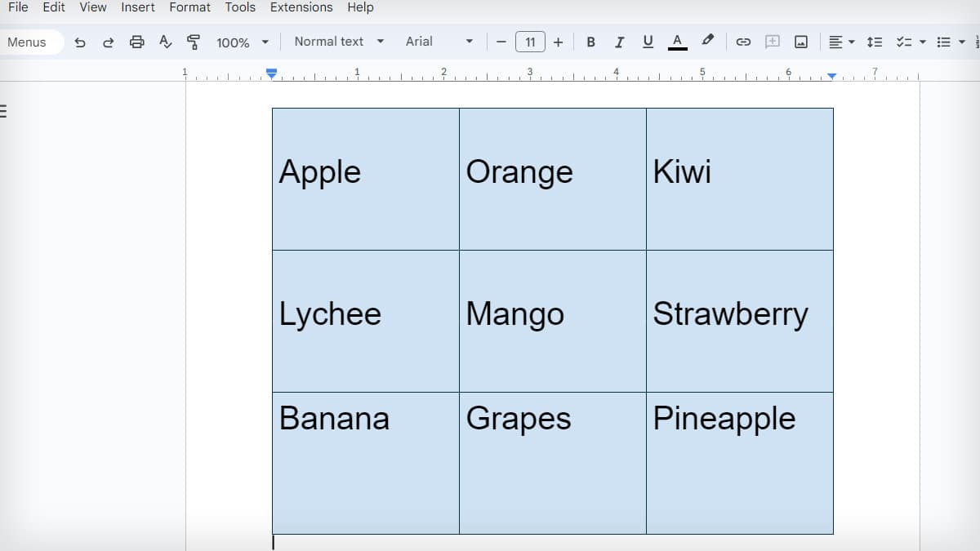This screenshot has width=980, height=551.
Task: Open the Arial font dropdown
Action: 438,42
